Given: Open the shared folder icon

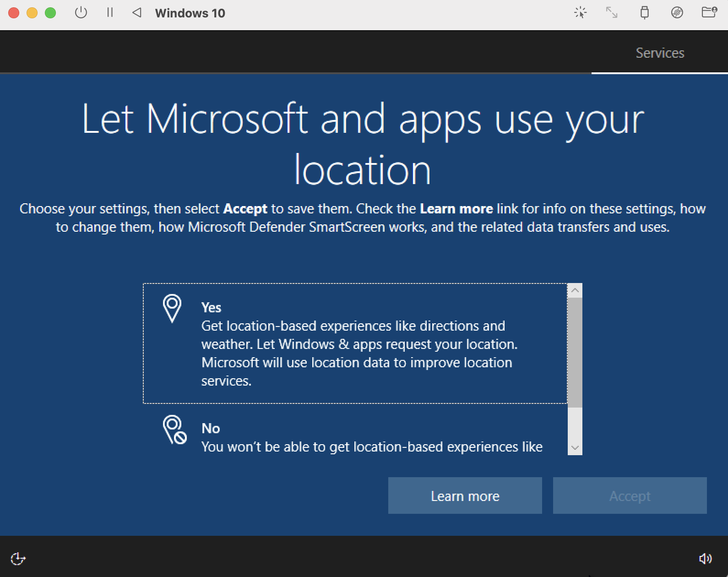Looking at the screenshot, I should (x=709, y=12).
